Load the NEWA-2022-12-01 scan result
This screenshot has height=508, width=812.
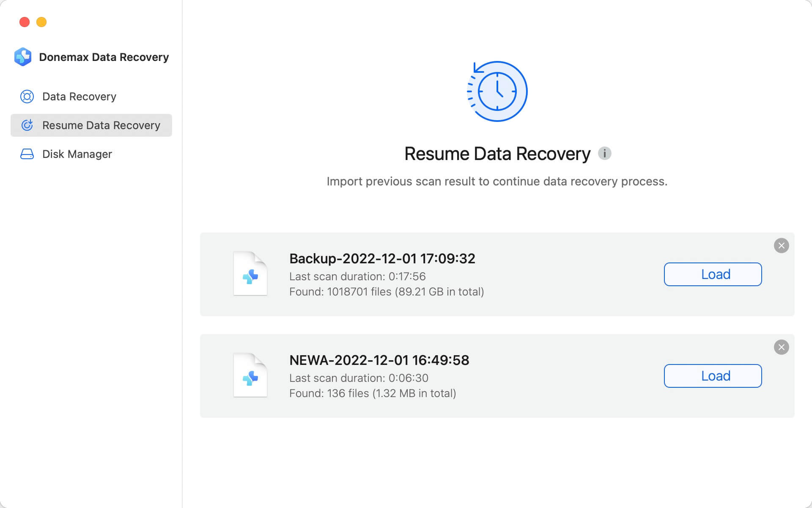click(x=713, y=376)
